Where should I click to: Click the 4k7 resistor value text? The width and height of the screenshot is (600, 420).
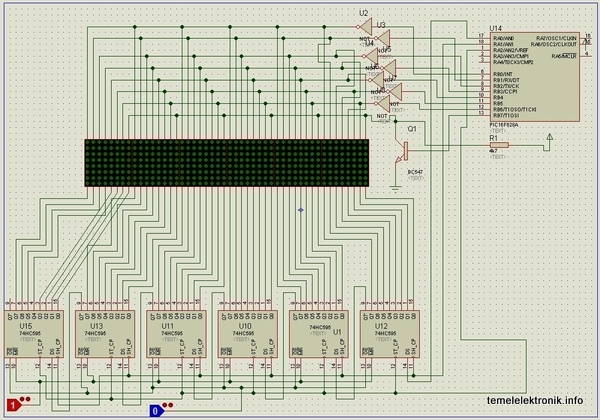click(x=493, y=151)
